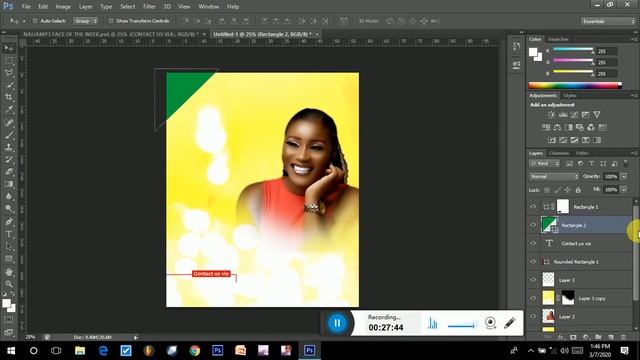Select the Dodge tool
This screenshot has width=640, height=360.
coord(9,209)
